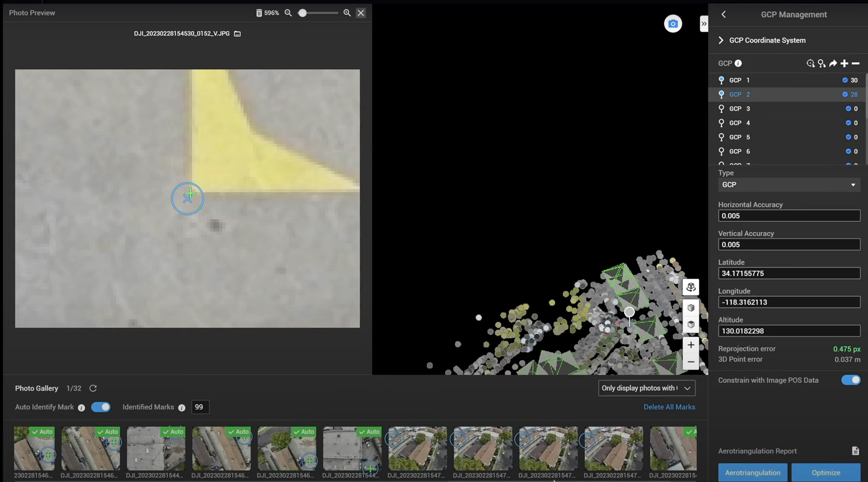This screenshot has width=868, height=482.
Task: Toggle Auto Identify Mark switch
Action: (100, 407)
